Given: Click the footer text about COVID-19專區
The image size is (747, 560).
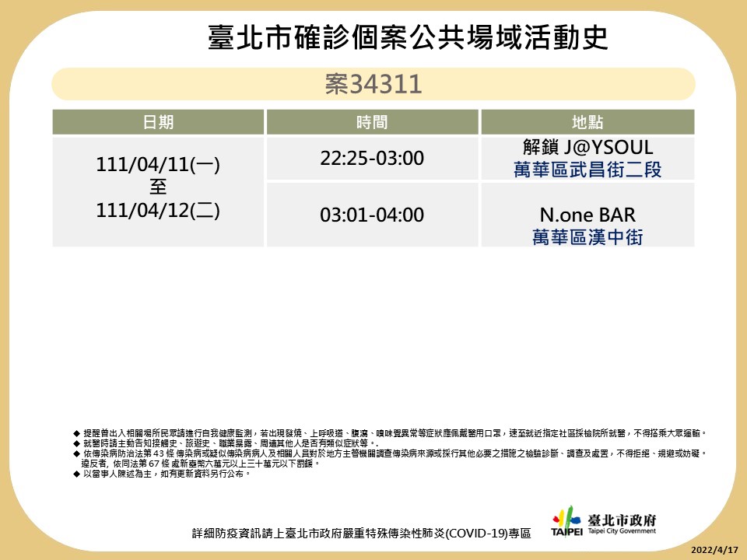Looking at the screenshot, I should tap(362, 534).
